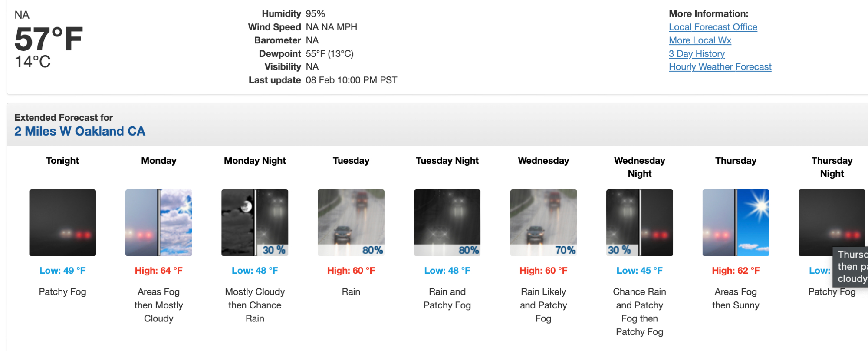This screenshot has height=351, width=868.
Task: Click Tuesday's 80% rain forecast icon
Action: coord(351,222)
